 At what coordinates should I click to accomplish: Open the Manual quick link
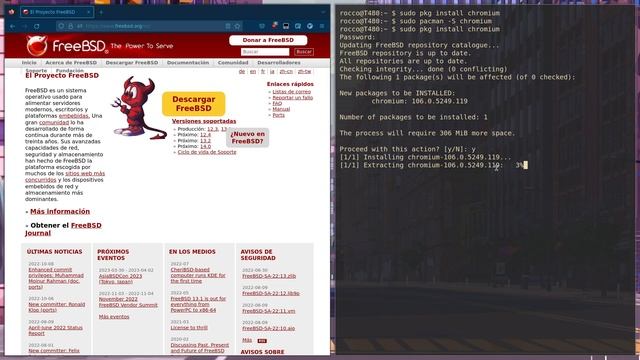pyautogui.click(x=281, y=109)
